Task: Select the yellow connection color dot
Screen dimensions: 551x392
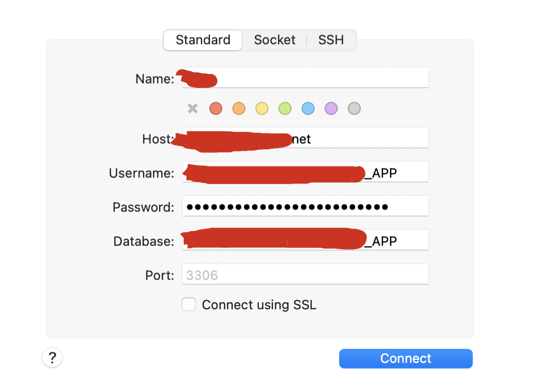Action: (262, 108)
